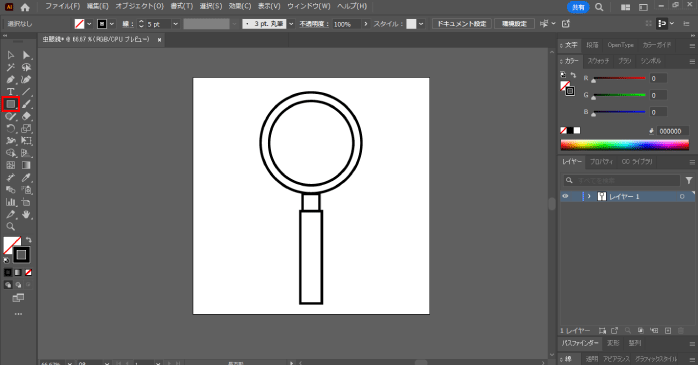Select the Direct Selection tool
The image size is (698, 365).
coord(26,55)
